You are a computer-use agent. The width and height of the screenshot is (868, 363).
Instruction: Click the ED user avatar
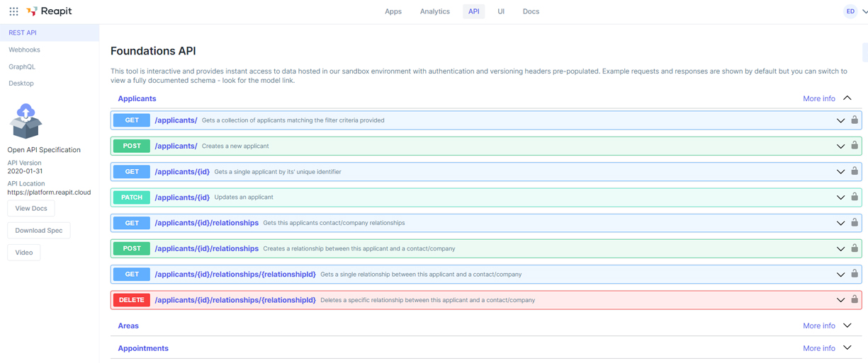[850, 11]
